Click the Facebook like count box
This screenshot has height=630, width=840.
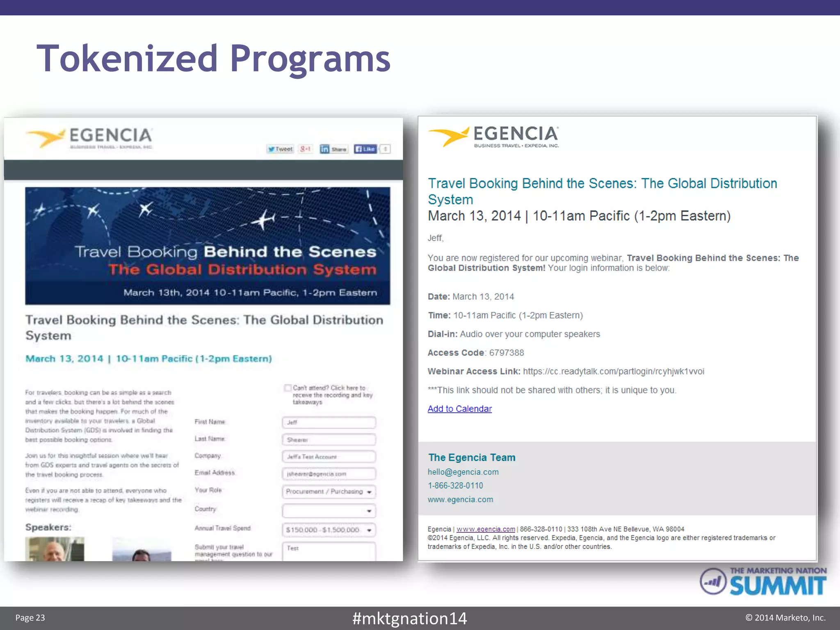coord(385,149)
